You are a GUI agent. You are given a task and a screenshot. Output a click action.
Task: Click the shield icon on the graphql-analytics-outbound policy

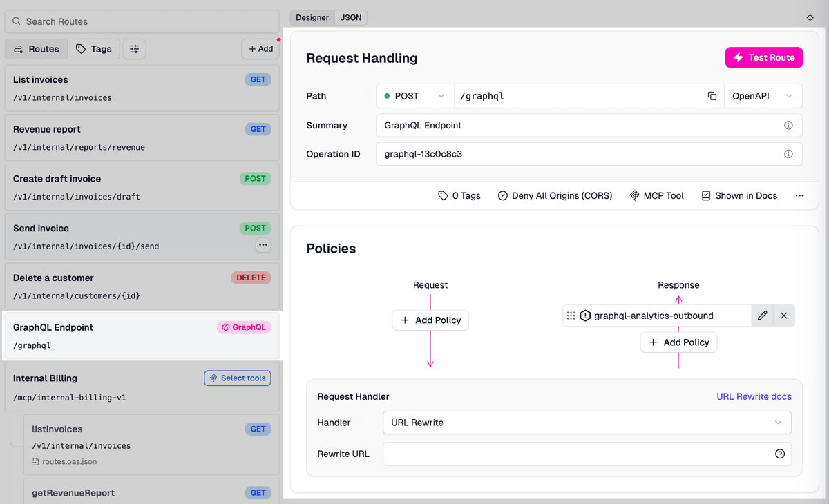pos(585,316)
